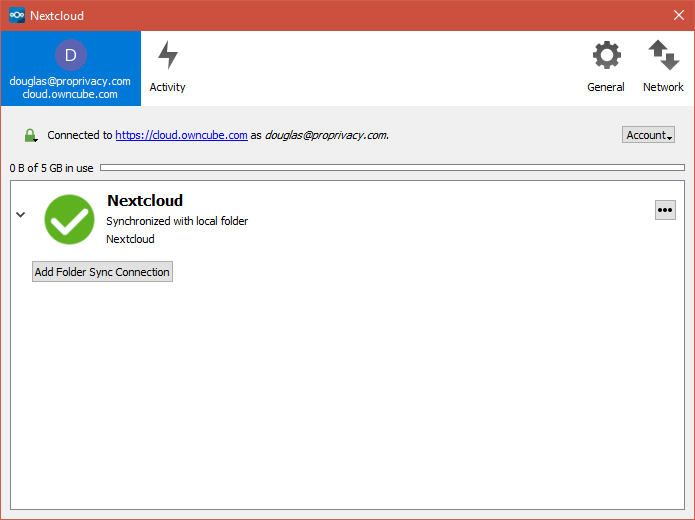Open the three-dots folder options button
This screenshot has width=695, height=520.
click(665, 210)
